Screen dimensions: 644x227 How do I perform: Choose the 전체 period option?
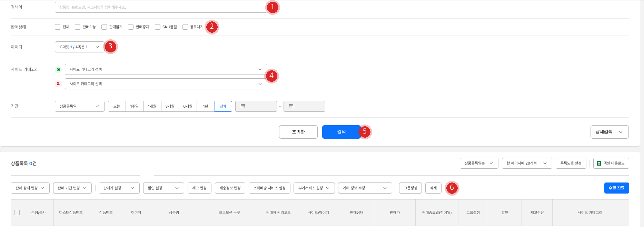click(x=223, y=106)
